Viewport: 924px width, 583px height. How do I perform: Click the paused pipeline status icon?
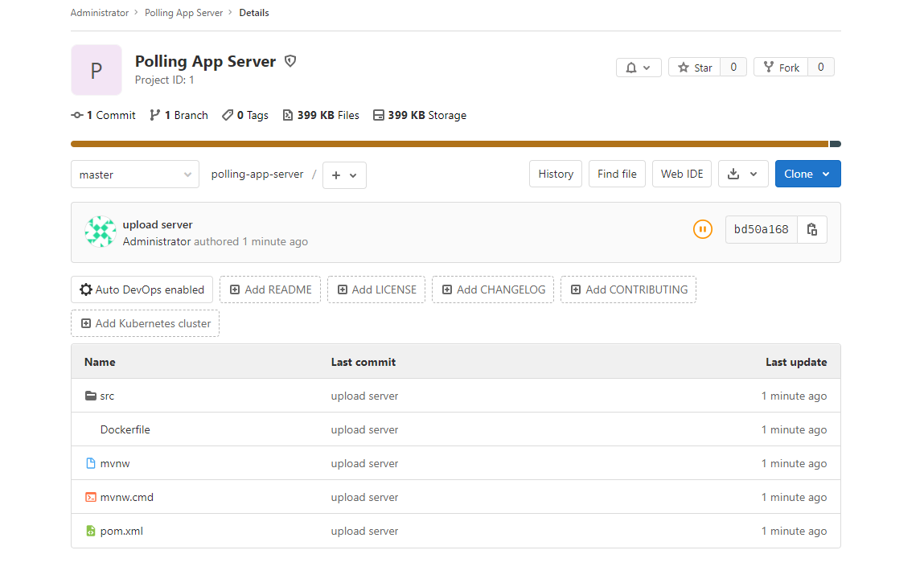pos(702,229)
